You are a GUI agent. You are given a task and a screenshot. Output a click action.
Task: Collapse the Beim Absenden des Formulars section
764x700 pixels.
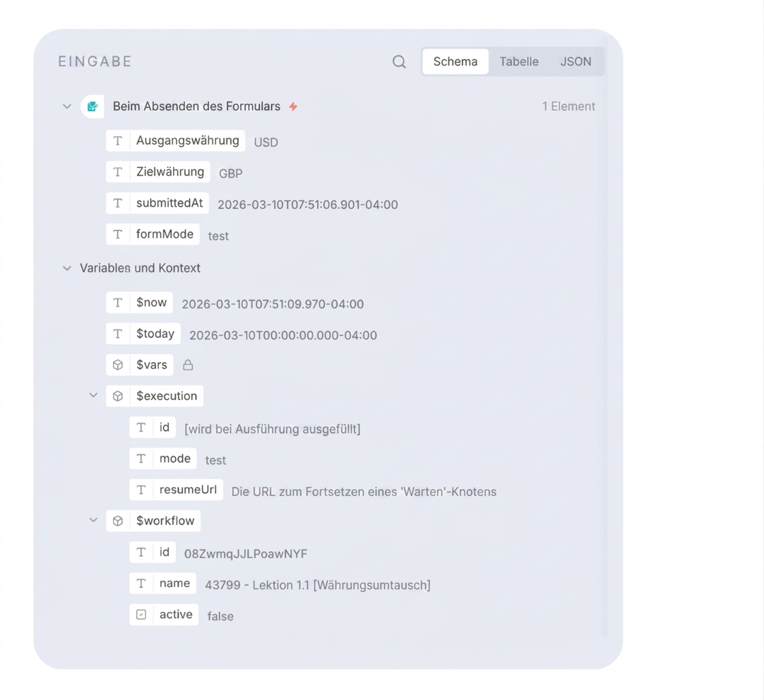coord(67,106)
